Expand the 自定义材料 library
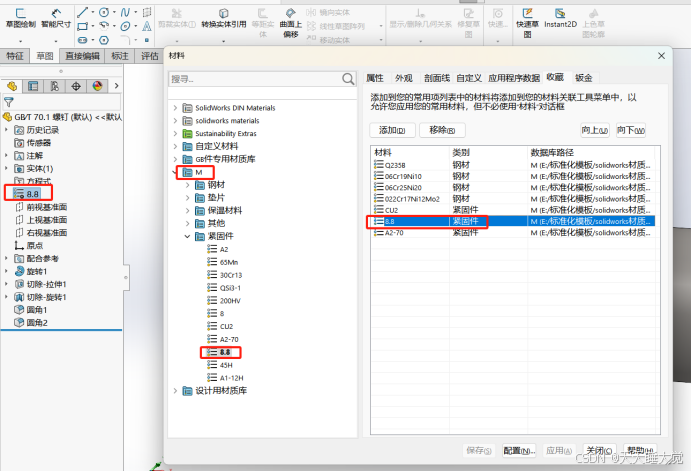Viewport: 692px width, 472px height. 175,146
